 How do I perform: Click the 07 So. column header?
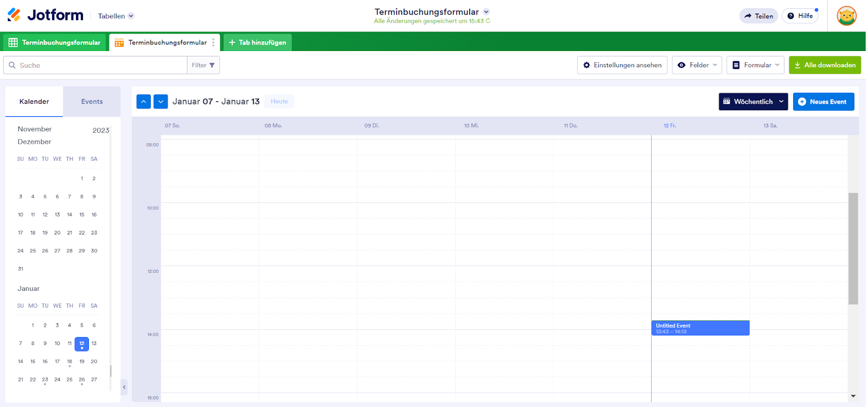(173, 125)
